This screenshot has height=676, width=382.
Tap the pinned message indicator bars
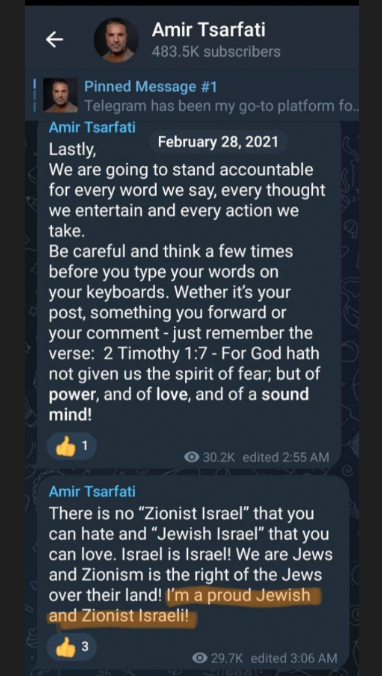pos(35,95)
